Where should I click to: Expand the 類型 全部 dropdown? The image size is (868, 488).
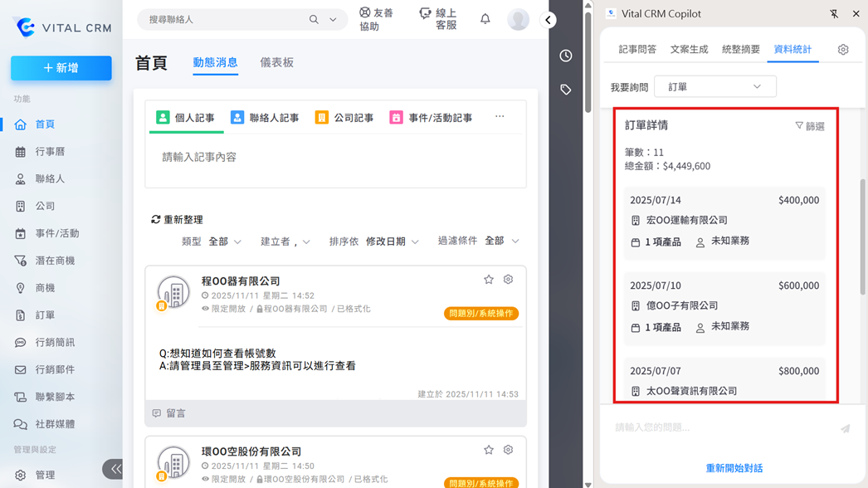(x=225, y=242)
